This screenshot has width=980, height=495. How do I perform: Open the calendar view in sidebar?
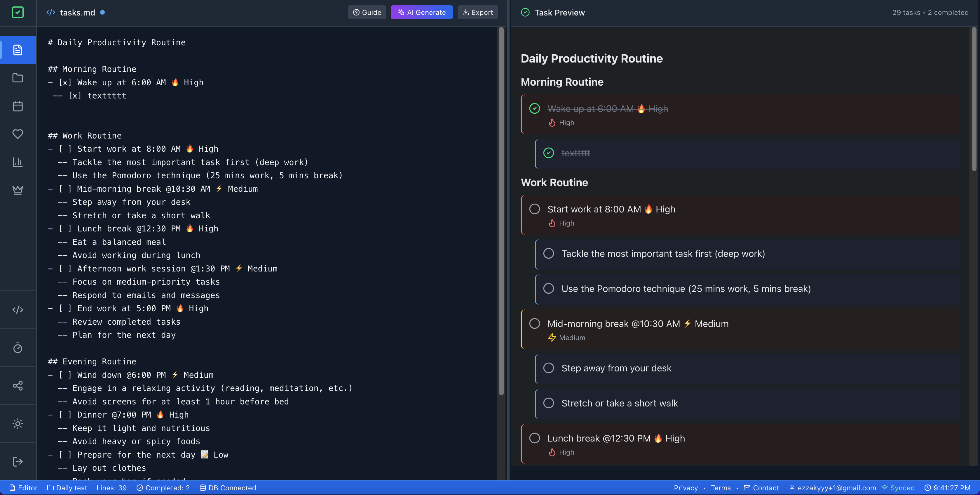[18, 106]
